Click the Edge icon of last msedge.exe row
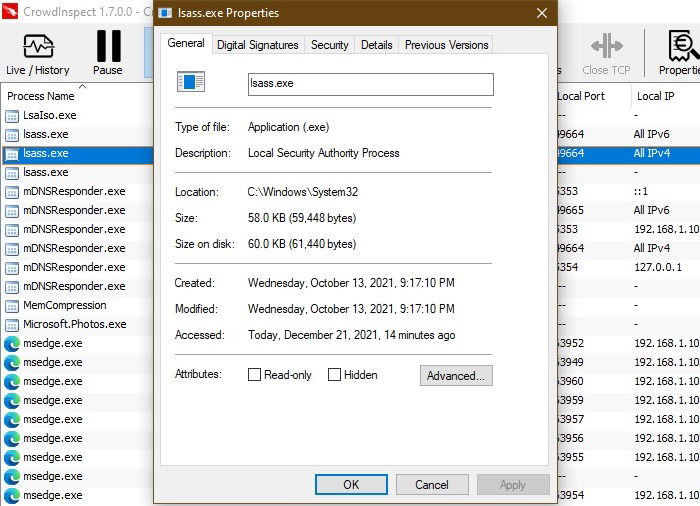Viewport: 700px width, 506px height. [12, 496]
